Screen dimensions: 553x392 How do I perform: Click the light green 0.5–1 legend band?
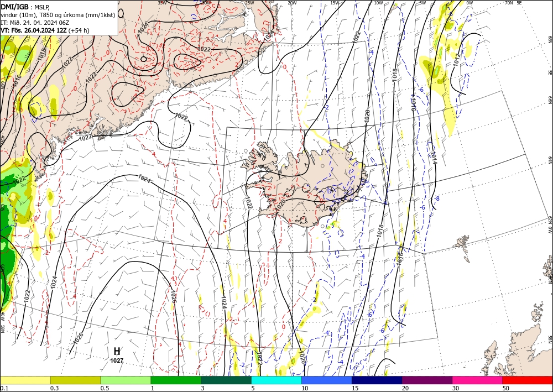(126, 380)
